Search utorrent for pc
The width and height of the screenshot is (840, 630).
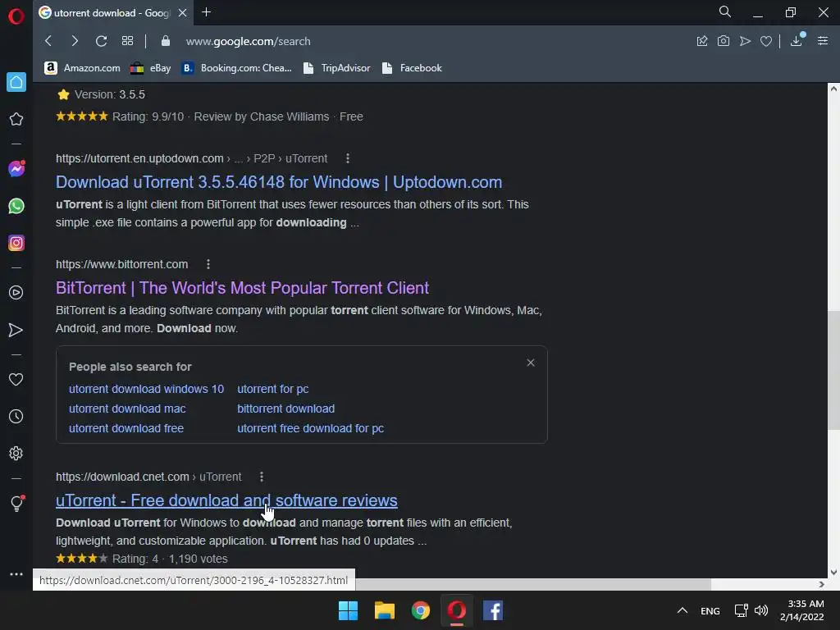point(272,389)
